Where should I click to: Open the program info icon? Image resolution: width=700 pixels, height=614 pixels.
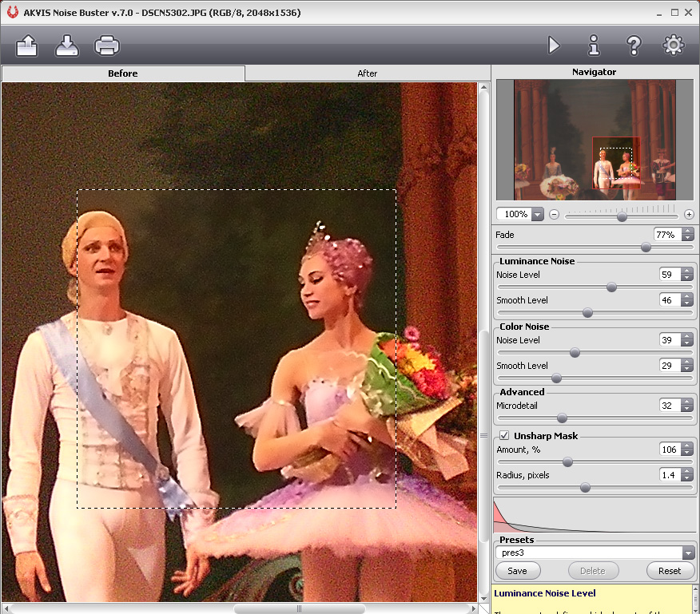(x=594, y=46)
